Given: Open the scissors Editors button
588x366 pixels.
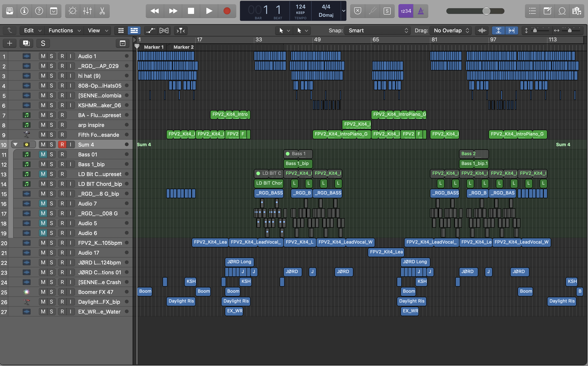Looking at the screenshot, I should [x=102, y=11].
